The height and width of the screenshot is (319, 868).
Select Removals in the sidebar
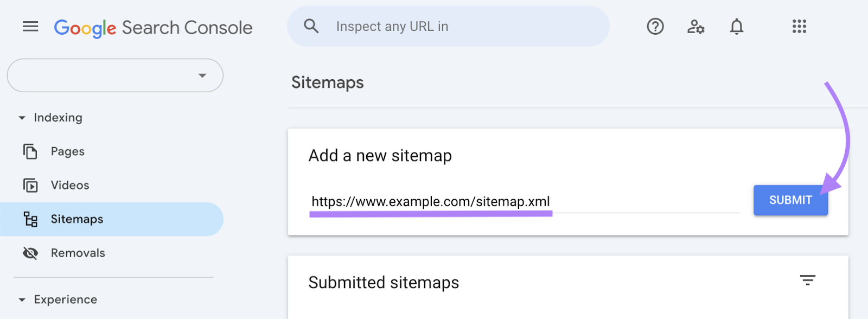coord(78,253)
